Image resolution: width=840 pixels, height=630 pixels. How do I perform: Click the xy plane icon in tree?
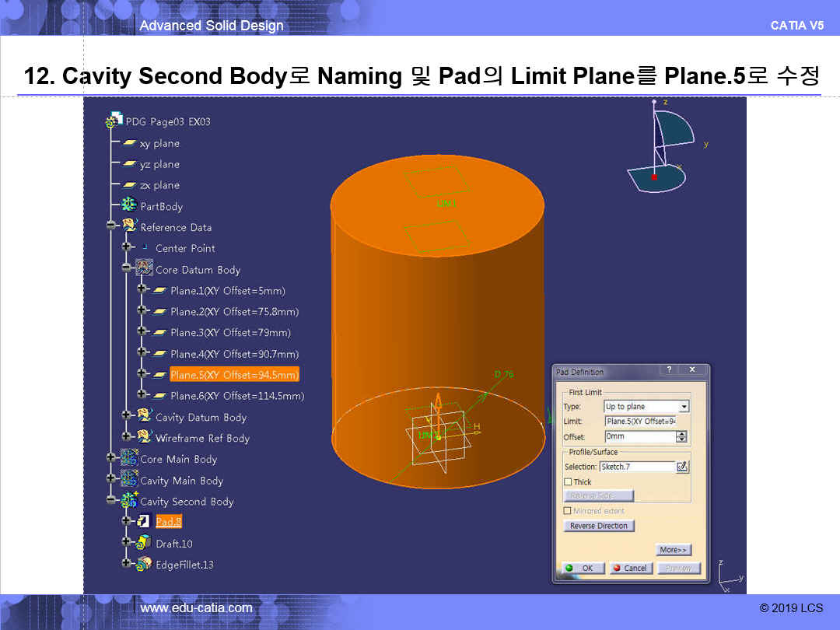coord(129,143)
